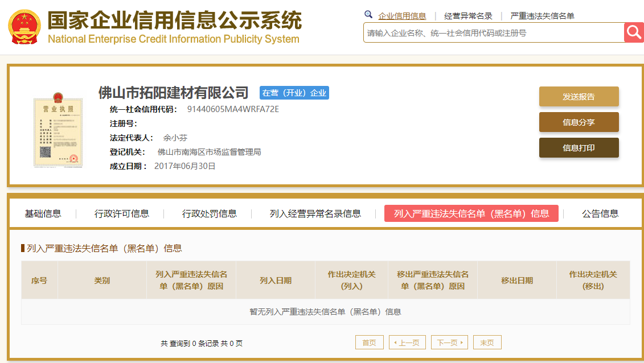Viewport: 644px width, 363px height.
Task: Click registration authority 佛山市南海区市场监督管理局
Action: tap(210, 152)
